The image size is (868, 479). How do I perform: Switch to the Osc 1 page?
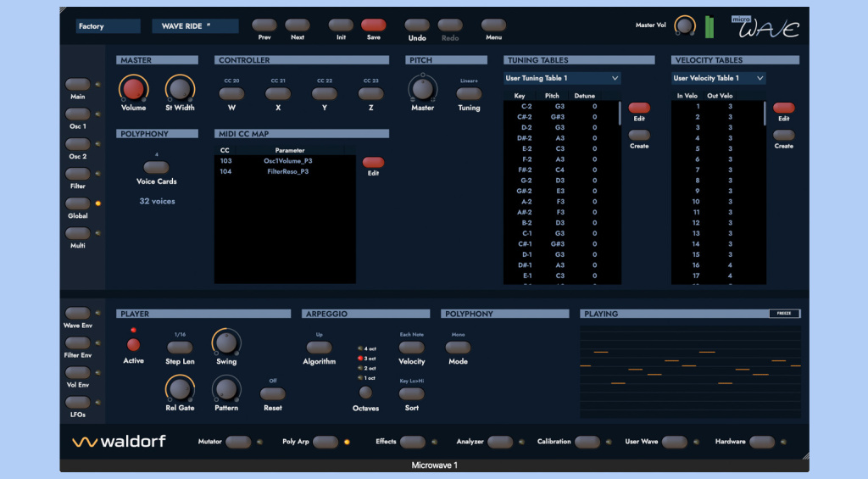(77, 114)
